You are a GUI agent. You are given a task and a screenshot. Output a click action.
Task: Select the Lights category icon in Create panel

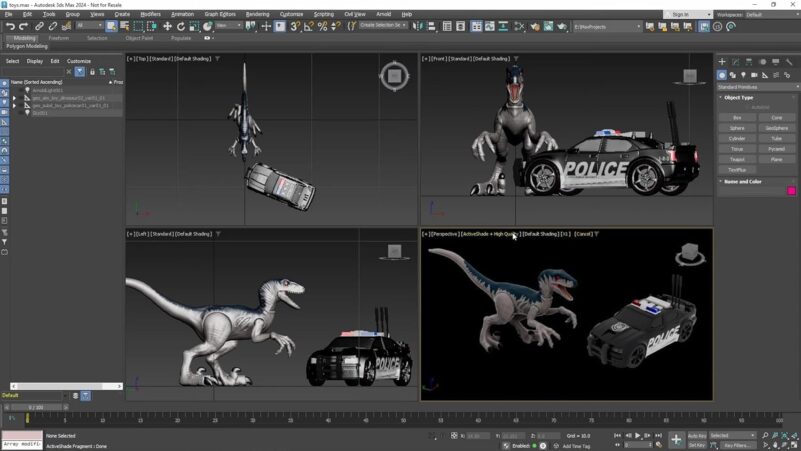tap(743, 75)
